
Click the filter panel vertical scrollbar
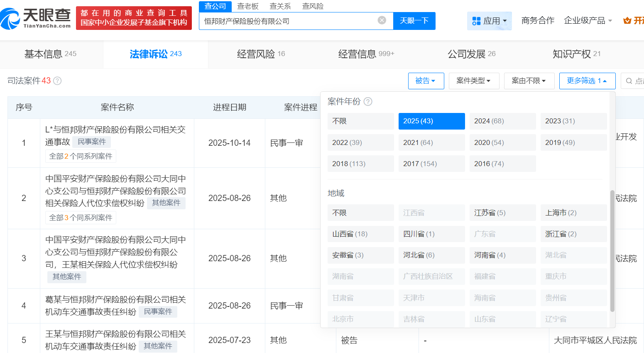[612, 251]
